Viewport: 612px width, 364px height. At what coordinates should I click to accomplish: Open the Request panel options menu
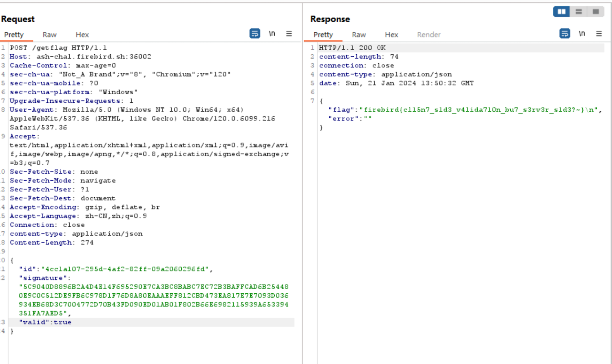[x=289, y=34]
